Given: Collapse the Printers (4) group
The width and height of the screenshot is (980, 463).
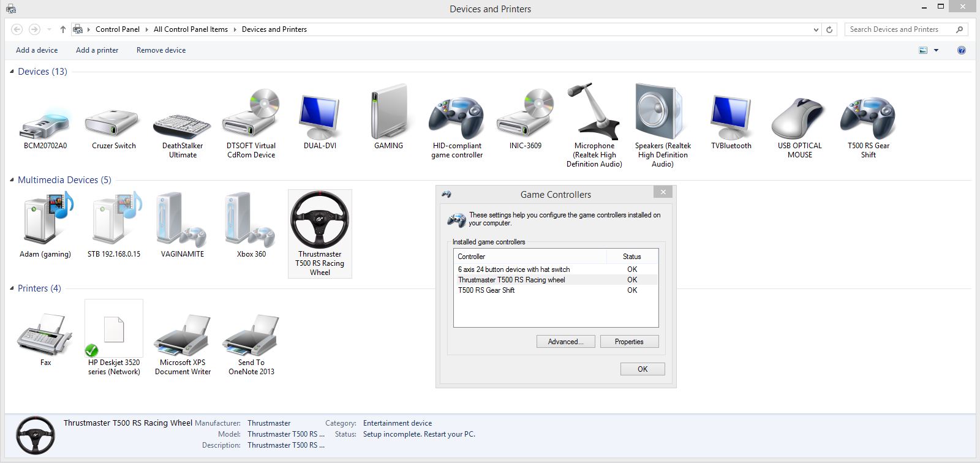Looking at the screenshot, I should (12, 288).
